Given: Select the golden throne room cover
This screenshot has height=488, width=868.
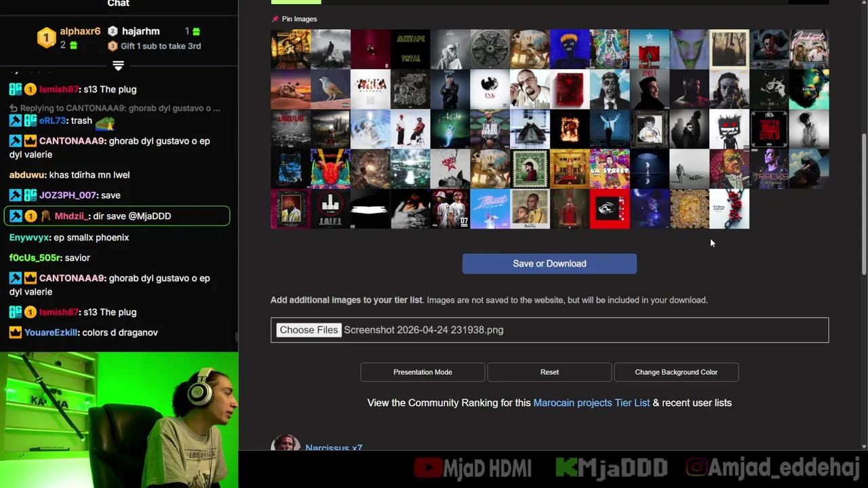Looking at the screenshot, I should pyautogui.click(x=570, y=169).
